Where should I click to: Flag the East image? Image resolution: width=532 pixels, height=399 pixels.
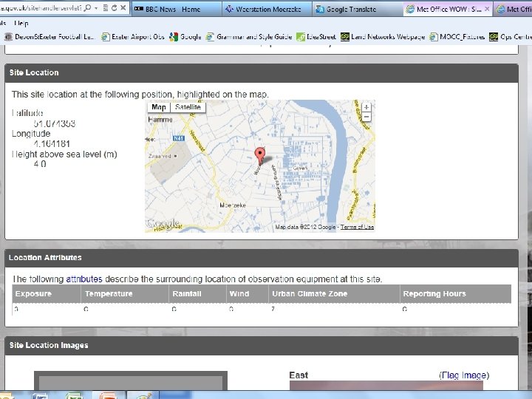[464, 375]
